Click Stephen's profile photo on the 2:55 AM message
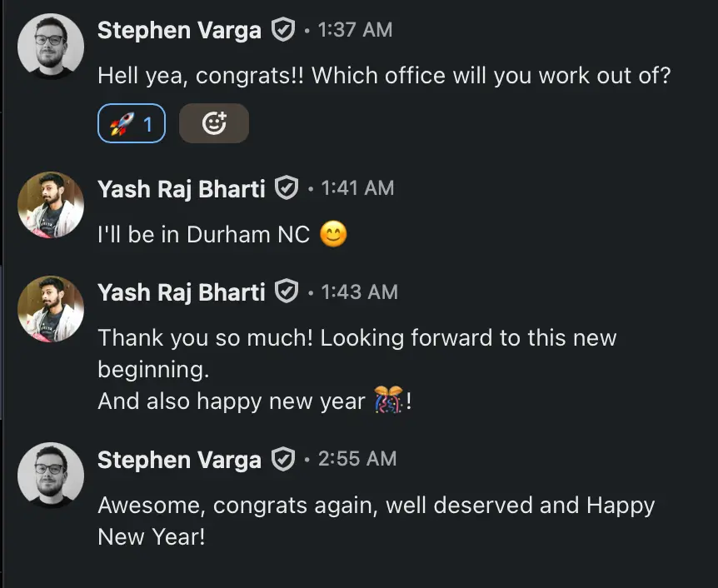This screenshot has width=718, height=588. (x=51, y=475)
